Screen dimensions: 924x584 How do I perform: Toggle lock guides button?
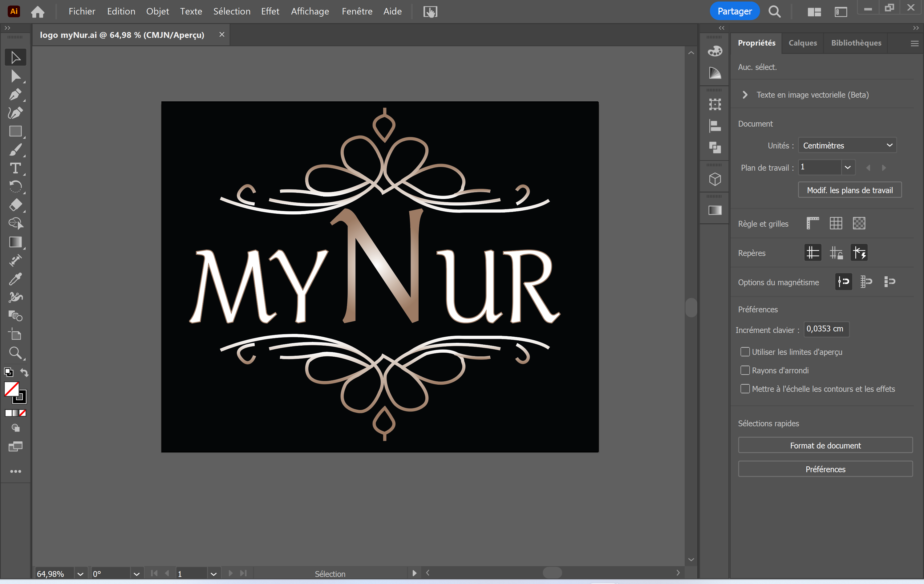point(836,253)
